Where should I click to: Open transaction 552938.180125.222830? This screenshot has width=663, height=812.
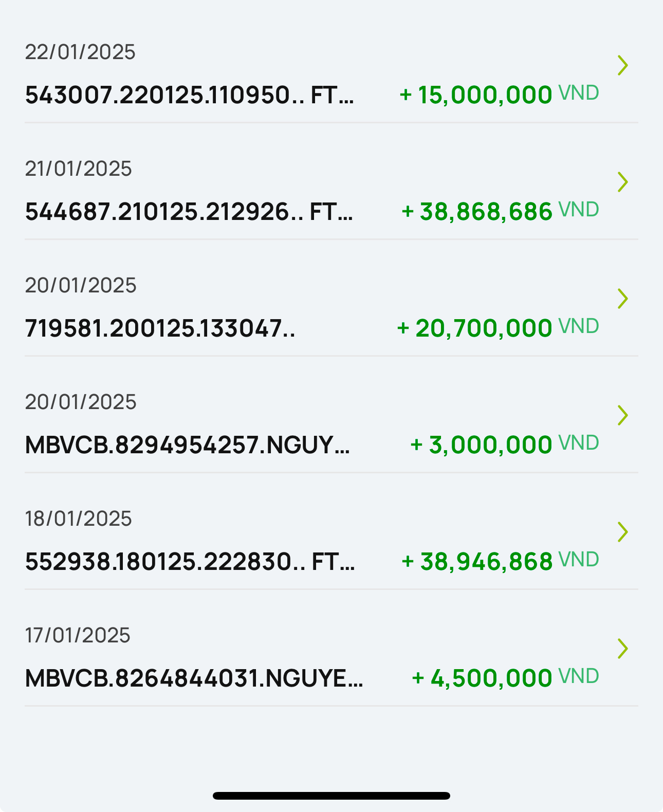[190, 562]
